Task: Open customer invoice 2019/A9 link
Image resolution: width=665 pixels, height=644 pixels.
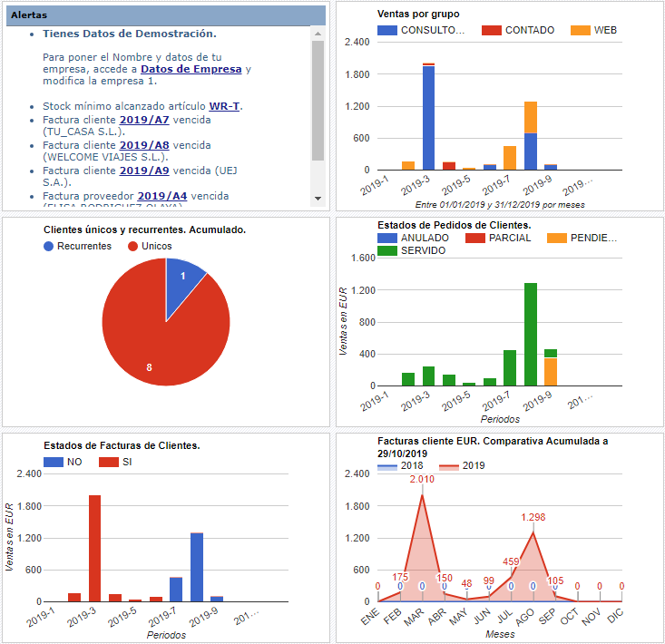Action: click(144, 170)
